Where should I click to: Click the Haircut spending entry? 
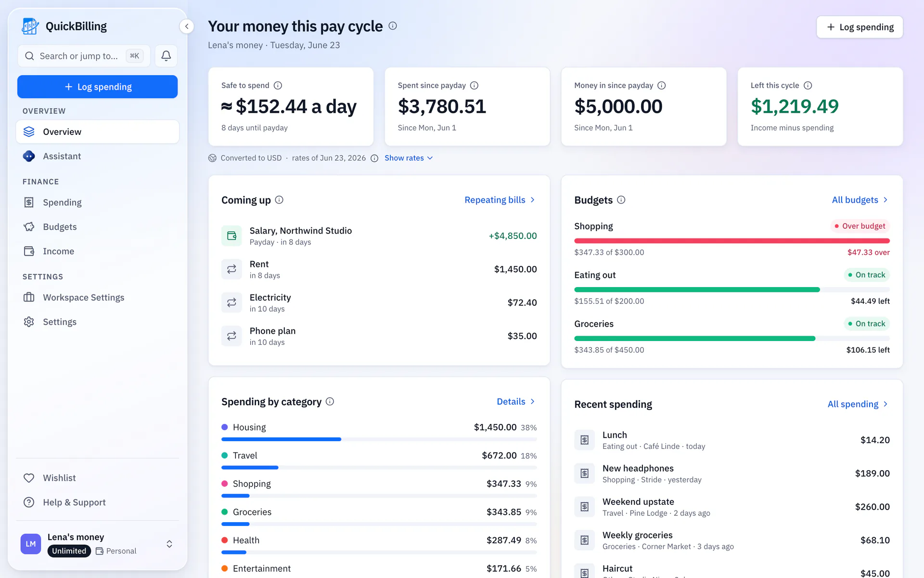pos(731,571)
